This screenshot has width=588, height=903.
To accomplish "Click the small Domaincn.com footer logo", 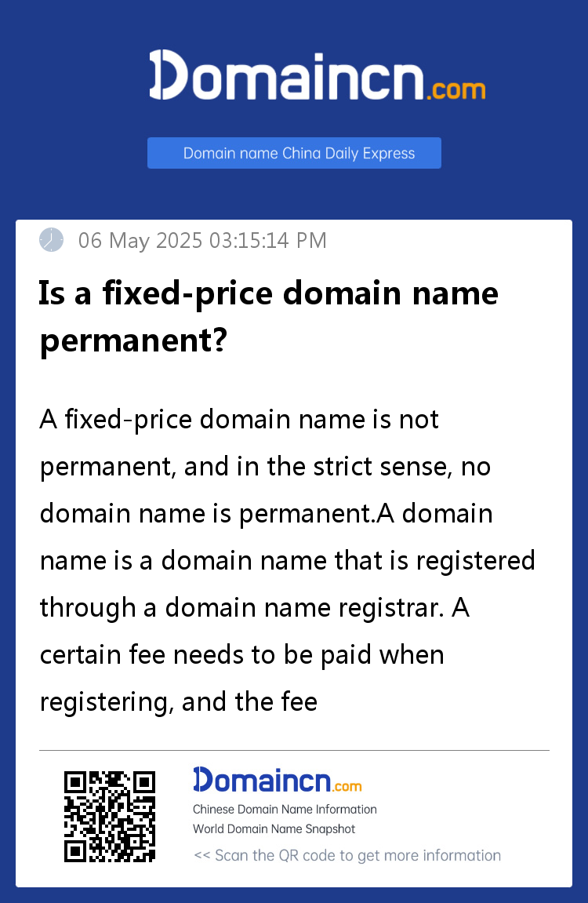I will click(x=278, y=781).
